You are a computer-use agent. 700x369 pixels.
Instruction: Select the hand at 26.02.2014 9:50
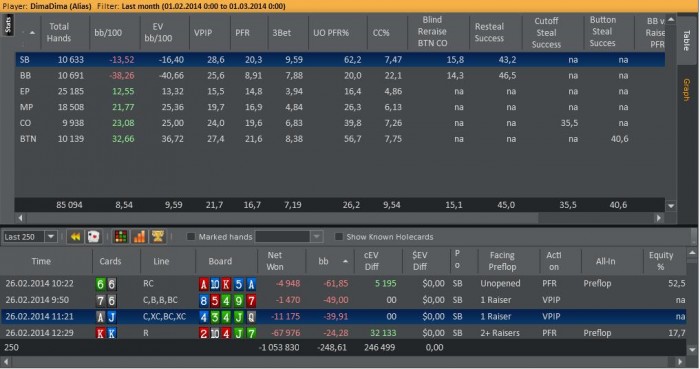click(x=344, y=300)
